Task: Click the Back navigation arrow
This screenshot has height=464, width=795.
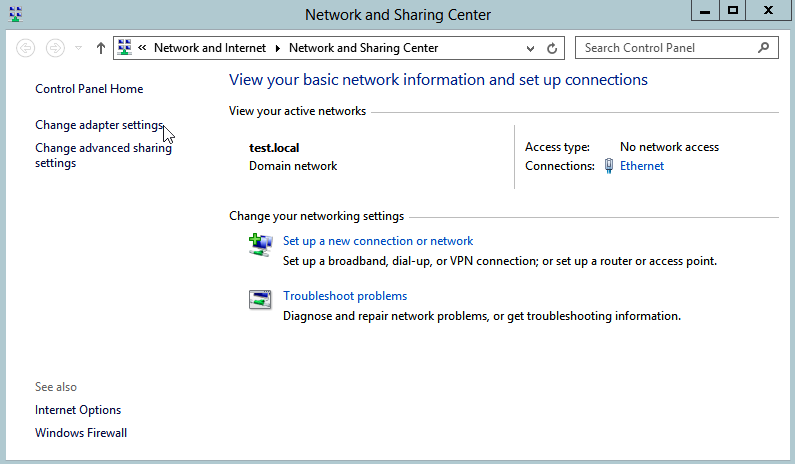Action: pos(25,48)
